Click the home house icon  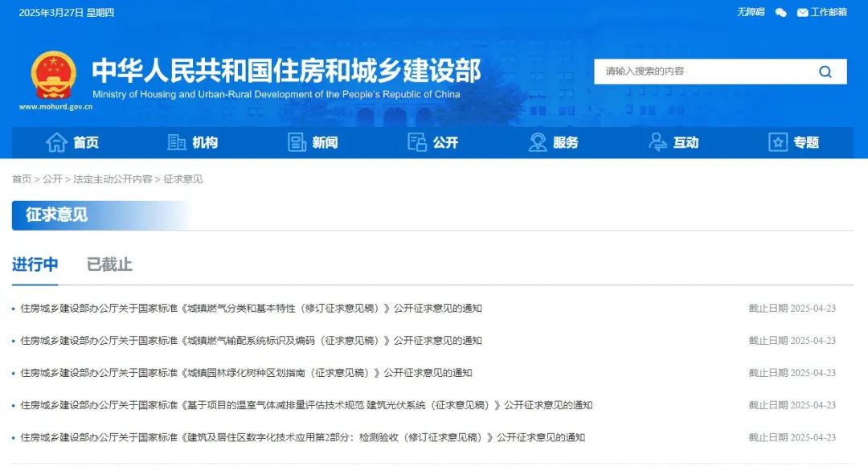coord(56,142)
